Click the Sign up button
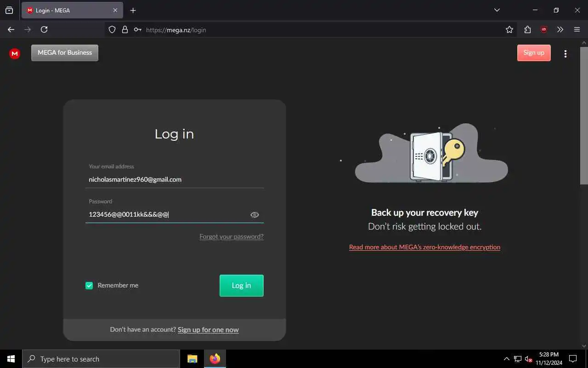Image resolution: width=588 pixels, height=368 pixels. (534, 53)
